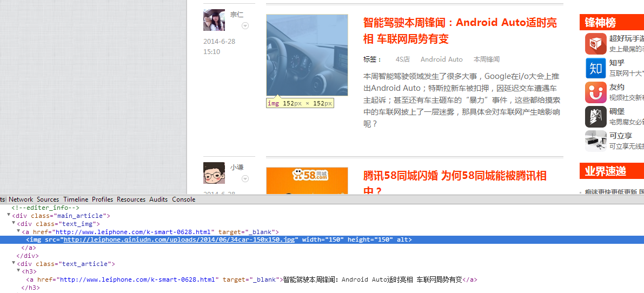
Task: Switch to the Sources tab
Action: point(48,199)
